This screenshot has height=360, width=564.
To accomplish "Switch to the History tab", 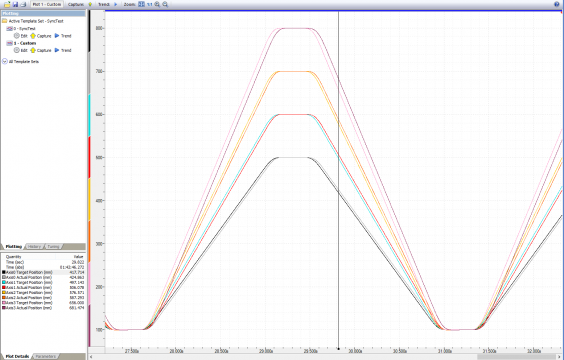I will [x=35, y=247].
